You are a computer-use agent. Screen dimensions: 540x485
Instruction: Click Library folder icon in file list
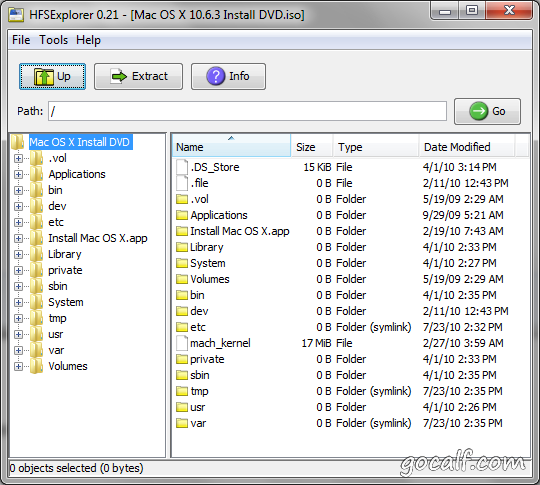point(182,247)
